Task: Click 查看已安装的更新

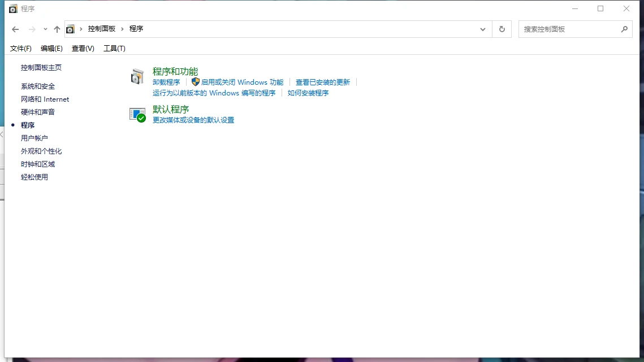Action: point(322,82)
